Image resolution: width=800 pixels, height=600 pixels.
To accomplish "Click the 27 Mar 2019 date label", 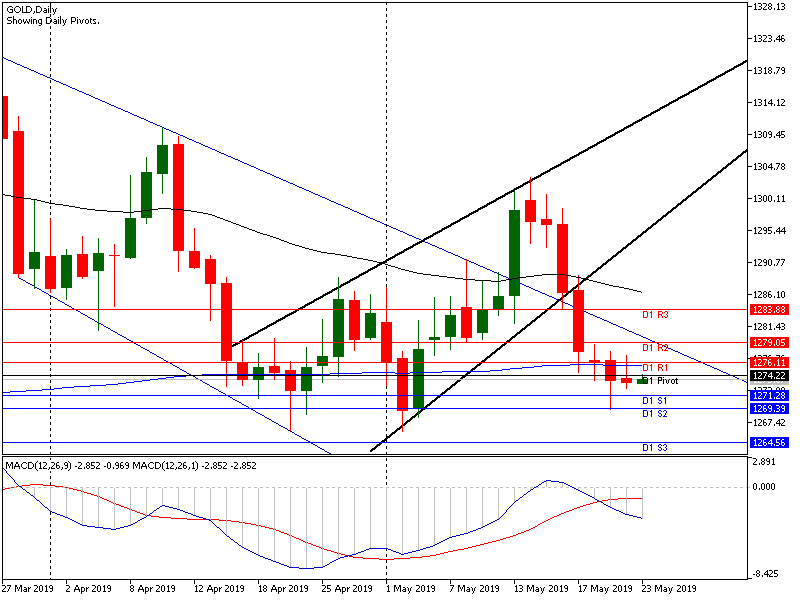I will pos(27,589).
